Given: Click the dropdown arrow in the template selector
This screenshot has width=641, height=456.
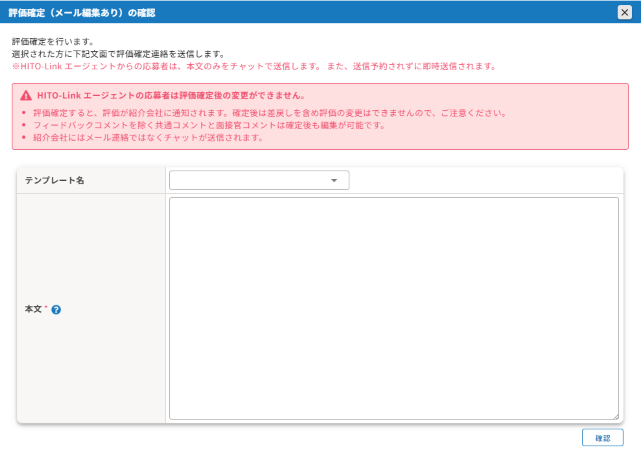Looking at the screenshot, I should (x=334, y=181).
